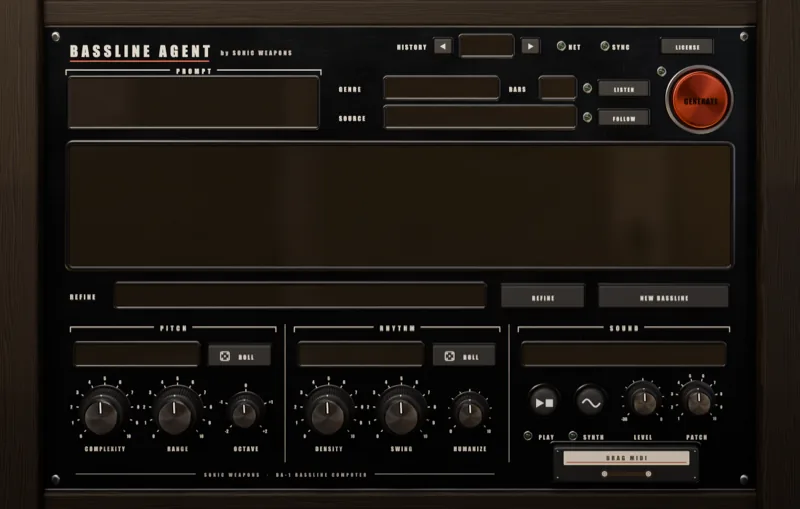Image resolution: width=800 pixels, height=509 pixels.
Task: Click the Pitch section Roll dice button
Action: coord(239,355)
